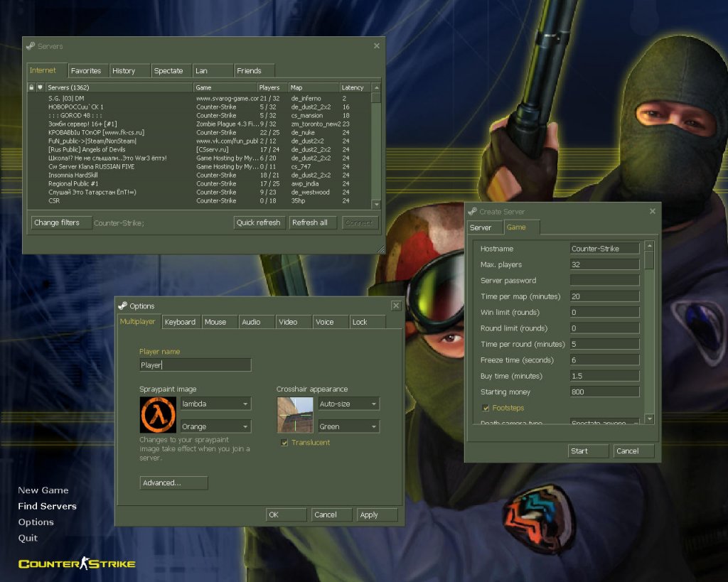This screenshot has height=582, width=728.
Task: Click New Game in the main menu
Action: [43, 490]
